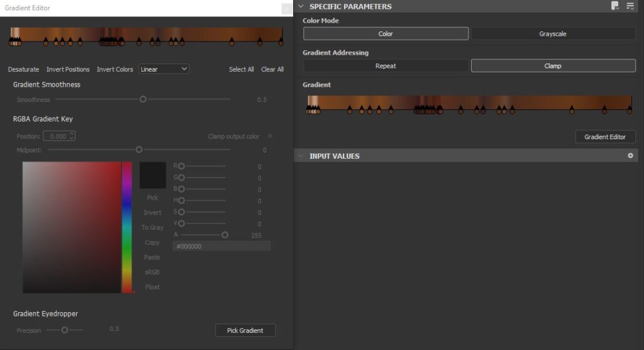The width and height of the screenshot is (644, 350).
Task: Click Invert Colors
Action: [x=115, y=69]
